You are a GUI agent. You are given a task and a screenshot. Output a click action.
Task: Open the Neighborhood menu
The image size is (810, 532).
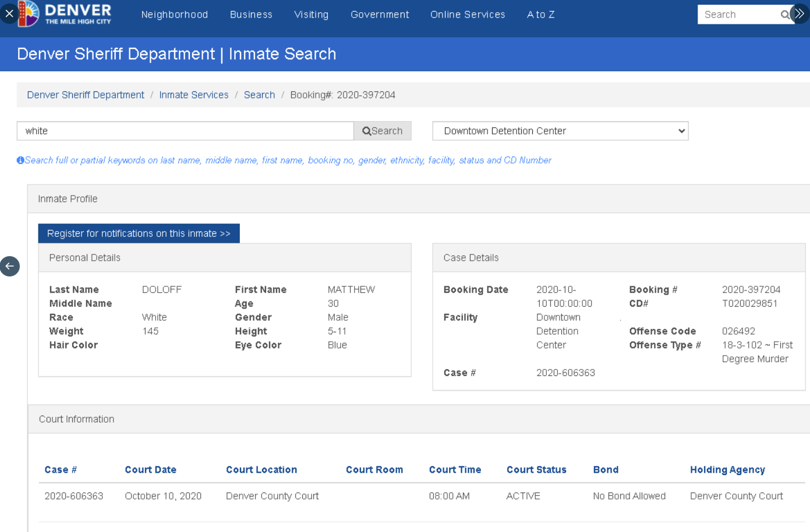click(175, 15)
